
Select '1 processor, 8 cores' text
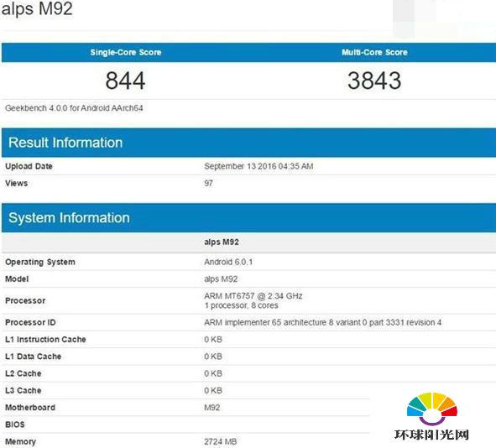click(242, 305)
